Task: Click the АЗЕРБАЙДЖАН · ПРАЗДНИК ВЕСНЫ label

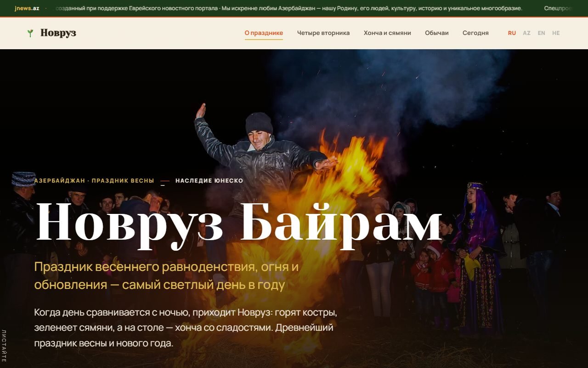Action: click(94, 181)
